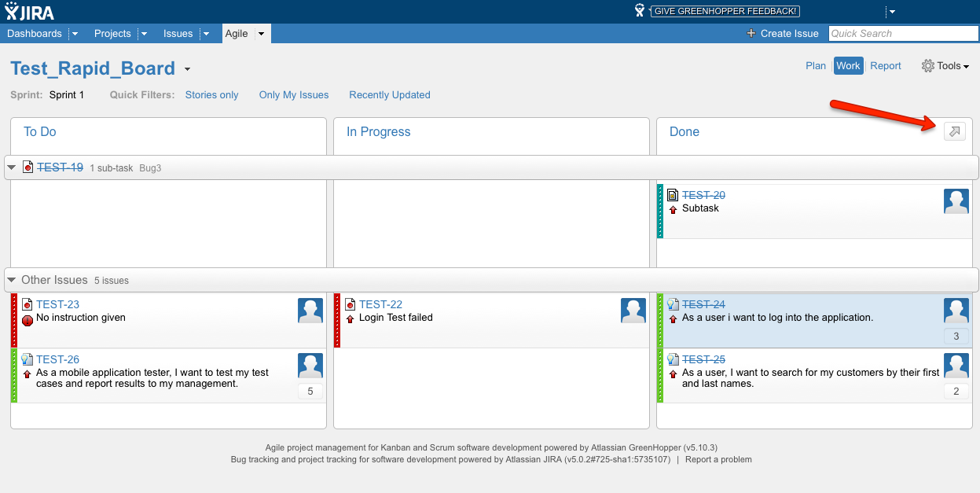Click the priority arrow on TEST-26 card
The image size is (980, 493).
pos(28,373)
